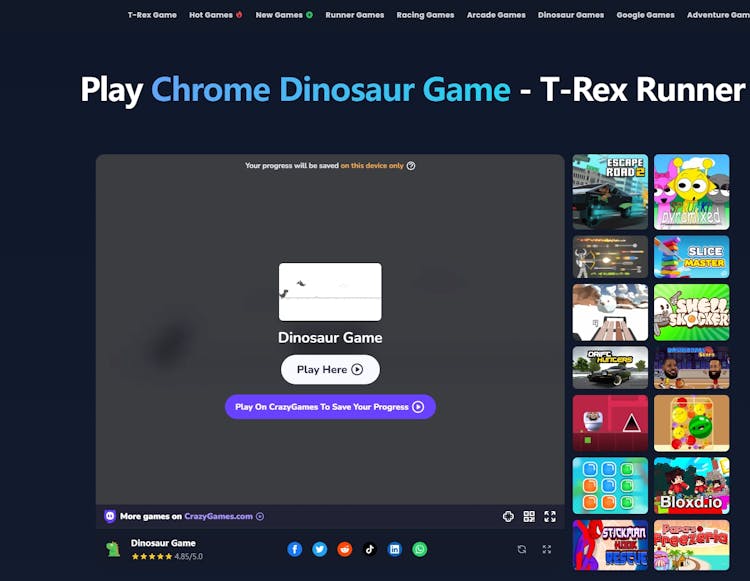750x581 pixels.
Task: Open Google Games category
Action: [x=645, y=15]
